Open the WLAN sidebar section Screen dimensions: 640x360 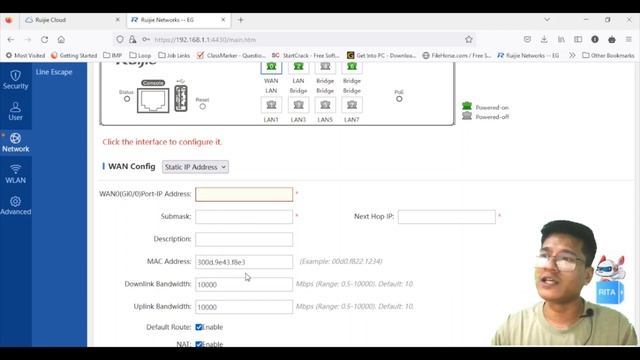pyautogui.click(x=16, y=174)
